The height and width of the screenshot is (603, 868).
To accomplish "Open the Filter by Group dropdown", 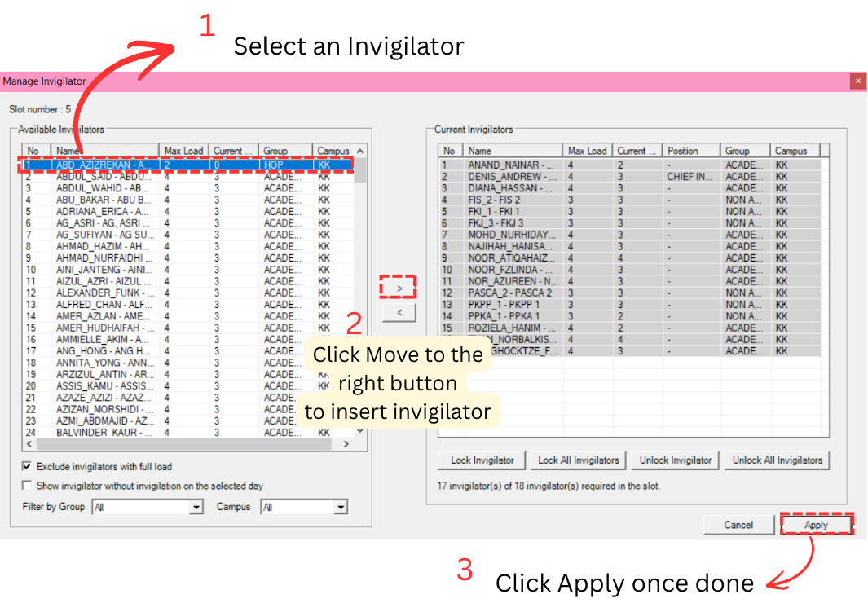I will (x=196, y=507).
